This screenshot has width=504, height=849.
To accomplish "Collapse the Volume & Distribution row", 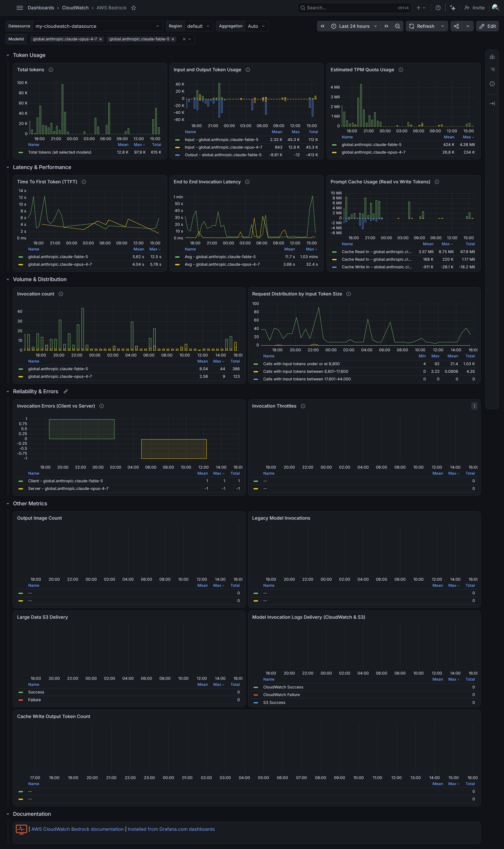I will (8, 279).
